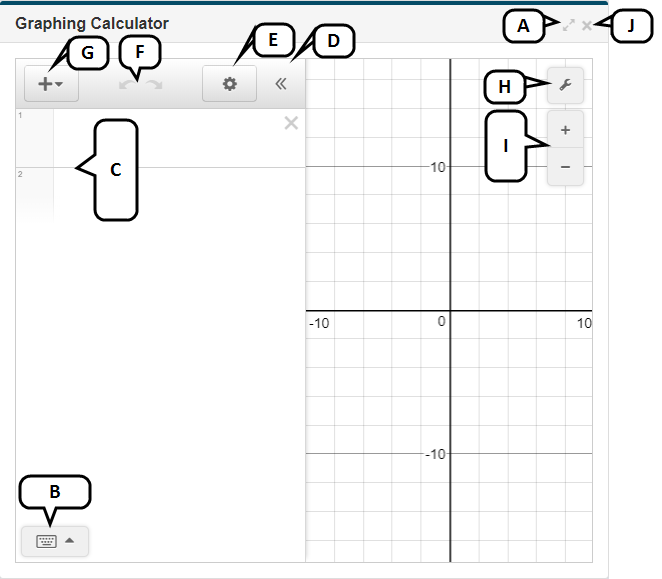
Task: Click into expression row 2 input
Action: tap(170, 192)
